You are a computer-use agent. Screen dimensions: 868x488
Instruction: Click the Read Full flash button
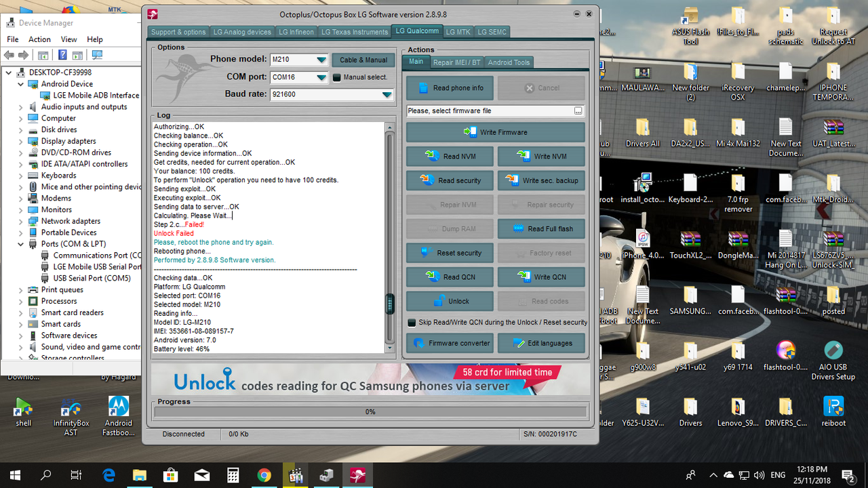(541, 228)
